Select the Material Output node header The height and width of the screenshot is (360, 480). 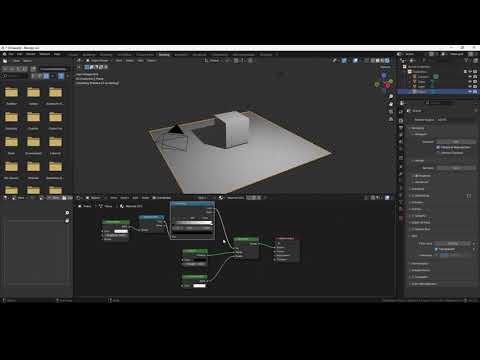pos(287,238)
